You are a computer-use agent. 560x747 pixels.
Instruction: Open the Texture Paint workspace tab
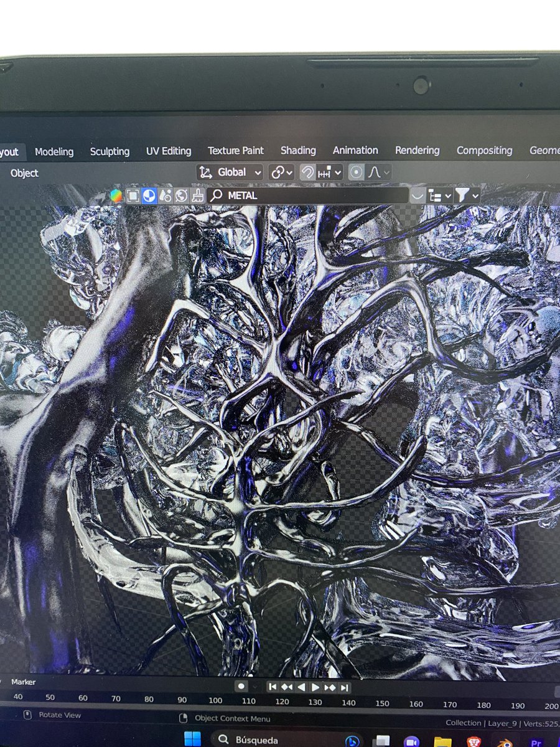click(236, 150)
